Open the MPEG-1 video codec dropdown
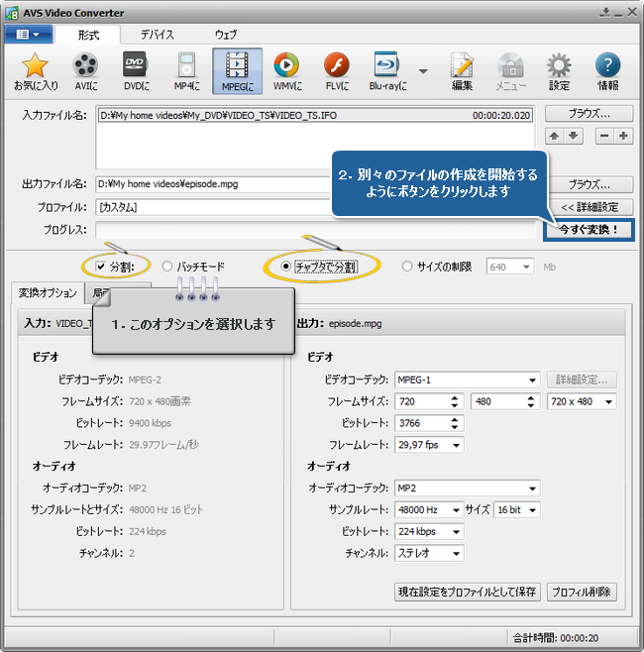 (468, 380)
